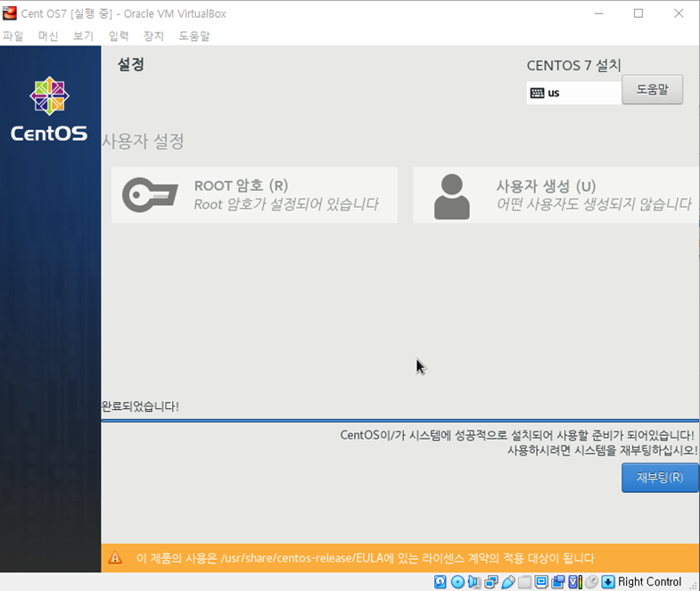
Task: Click the recording screens icon in status bar
Action: (557, 581)
